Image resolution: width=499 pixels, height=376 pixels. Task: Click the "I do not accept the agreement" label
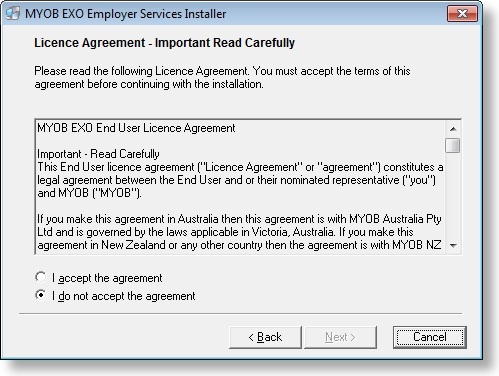pos(123,296)
